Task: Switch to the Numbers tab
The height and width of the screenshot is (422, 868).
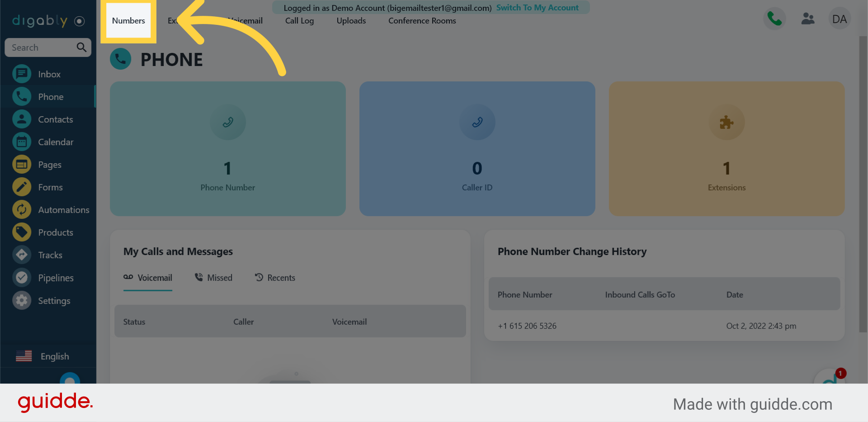Action: click(x=128, y=21)
